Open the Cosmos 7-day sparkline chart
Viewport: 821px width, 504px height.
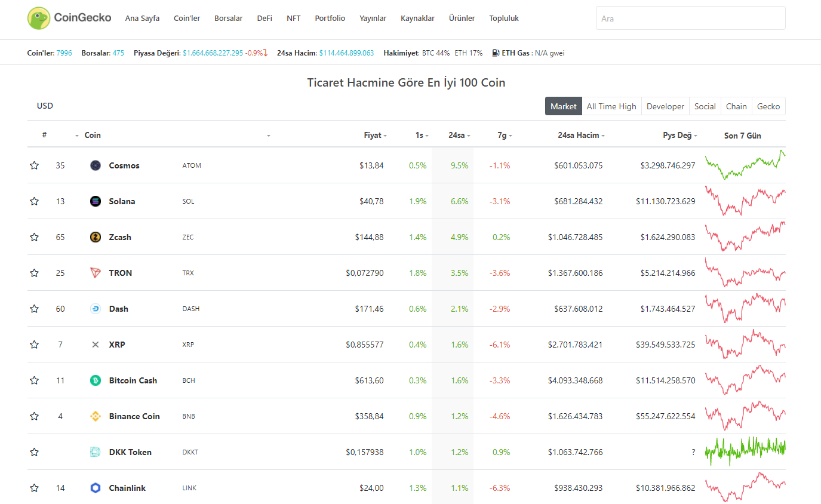(745, 165)
